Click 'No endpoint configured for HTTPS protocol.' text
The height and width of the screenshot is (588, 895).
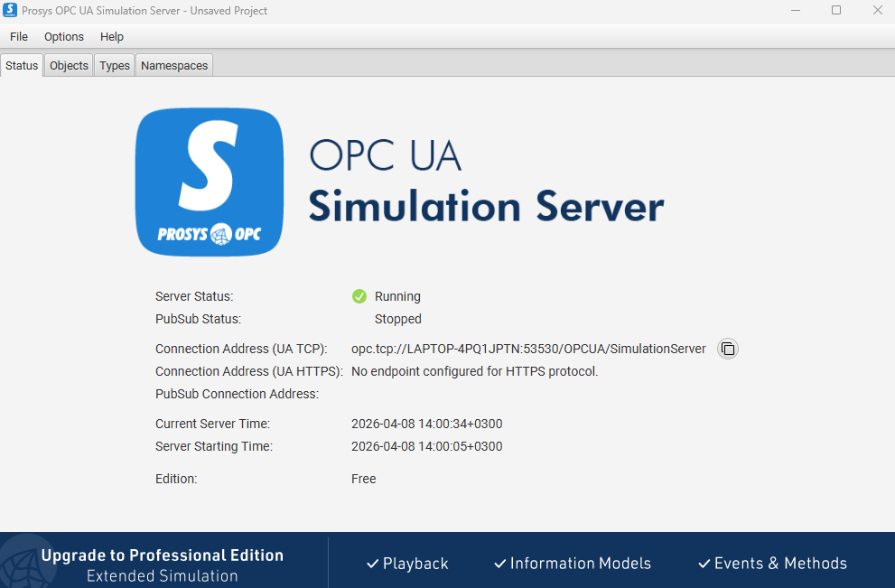[475, 371]
